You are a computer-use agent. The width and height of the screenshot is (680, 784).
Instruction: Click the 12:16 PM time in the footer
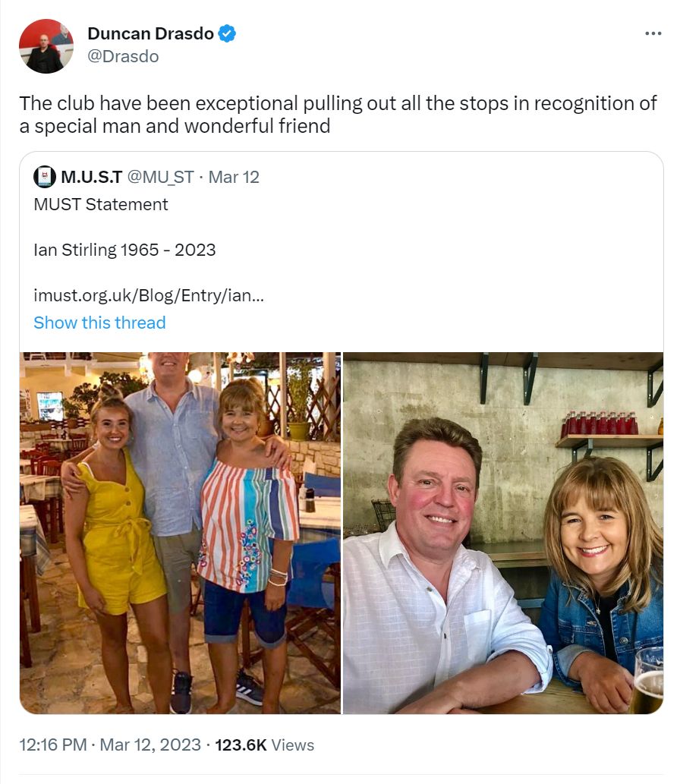pyautogui.click(x=52, y=745)
